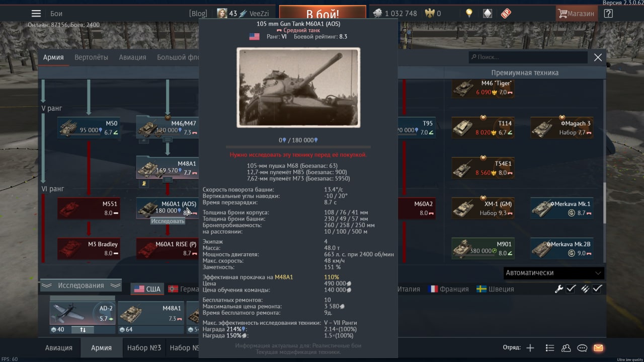Select the XM-1 (GM) pack card
The width and height of the screenshot is (644, 362).
[x=482, y=208]
